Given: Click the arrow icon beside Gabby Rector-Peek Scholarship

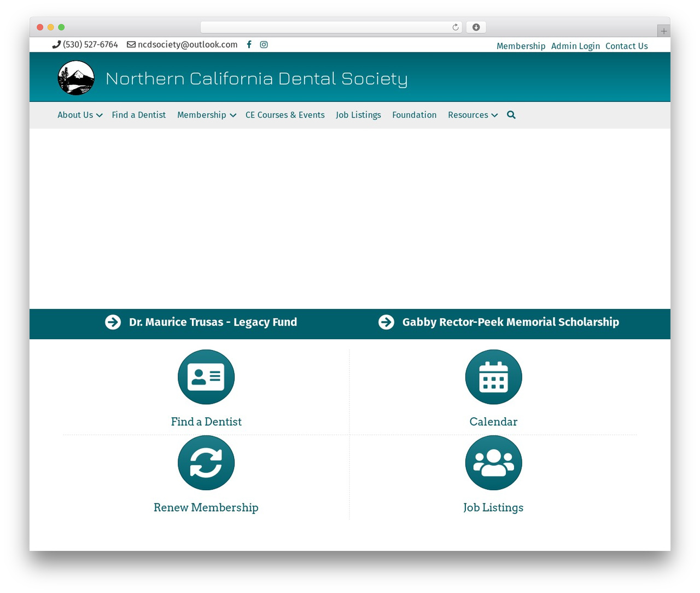Looking at the screenshot, I should (386, 322).
